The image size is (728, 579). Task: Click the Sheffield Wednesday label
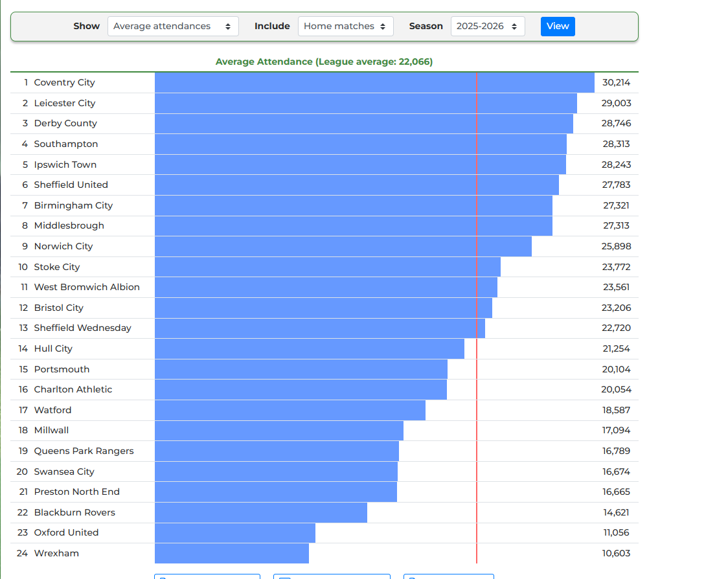82,328
